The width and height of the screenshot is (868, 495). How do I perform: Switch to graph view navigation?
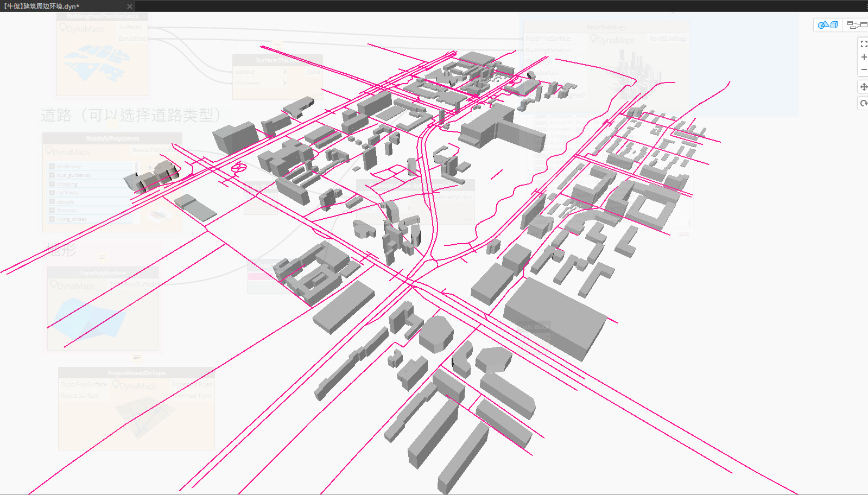(x=856, y=25)
